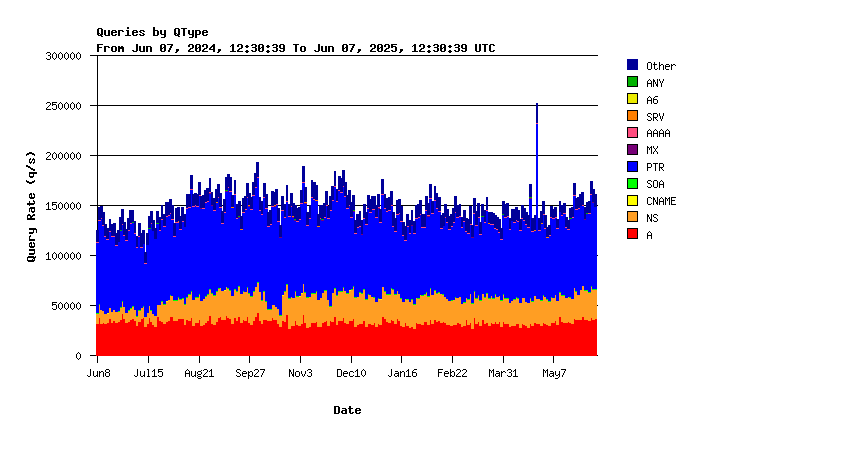The width and height of the screenshot is (850, 450).
Task: Click the date range subtitle text
Action: coord(295,48)
